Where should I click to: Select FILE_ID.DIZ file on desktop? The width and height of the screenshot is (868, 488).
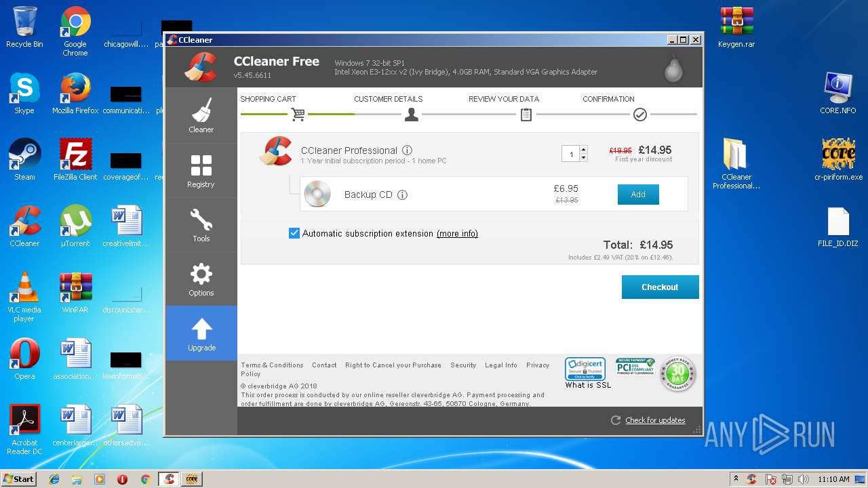(x=838, y=226)
